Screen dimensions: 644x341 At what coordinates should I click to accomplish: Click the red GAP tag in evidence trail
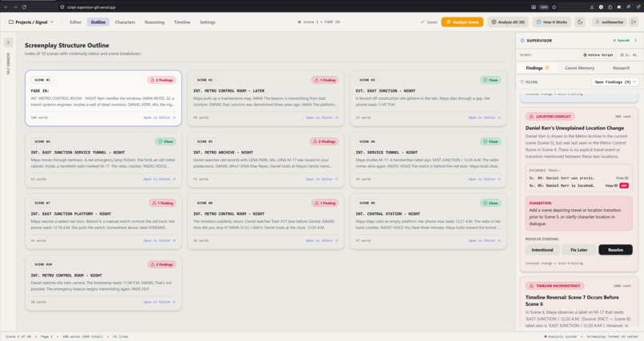[x=624, y=185]
